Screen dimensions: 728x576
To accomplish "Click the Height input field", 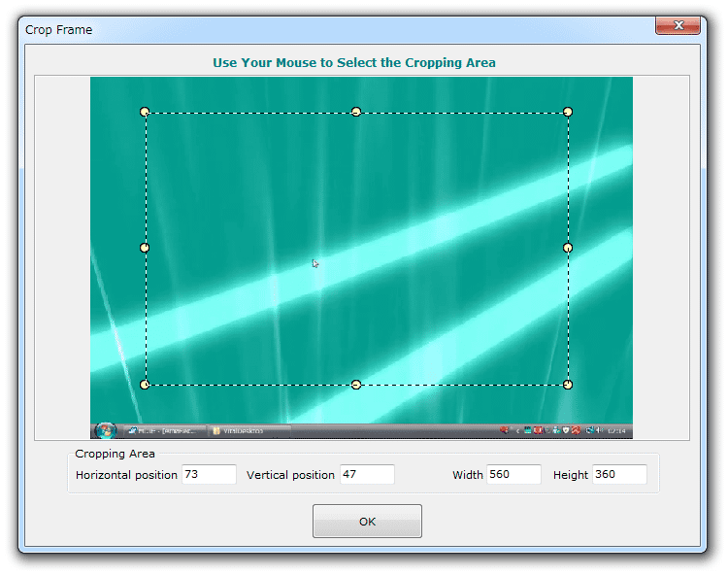I will tap(619, 474).
